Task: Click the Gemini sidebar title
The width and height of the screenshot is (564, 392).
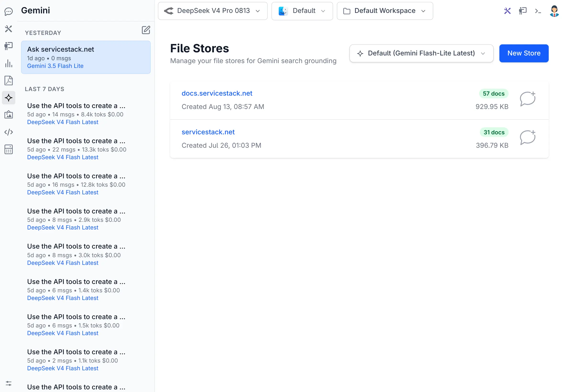Action: [x=35, y=10]
